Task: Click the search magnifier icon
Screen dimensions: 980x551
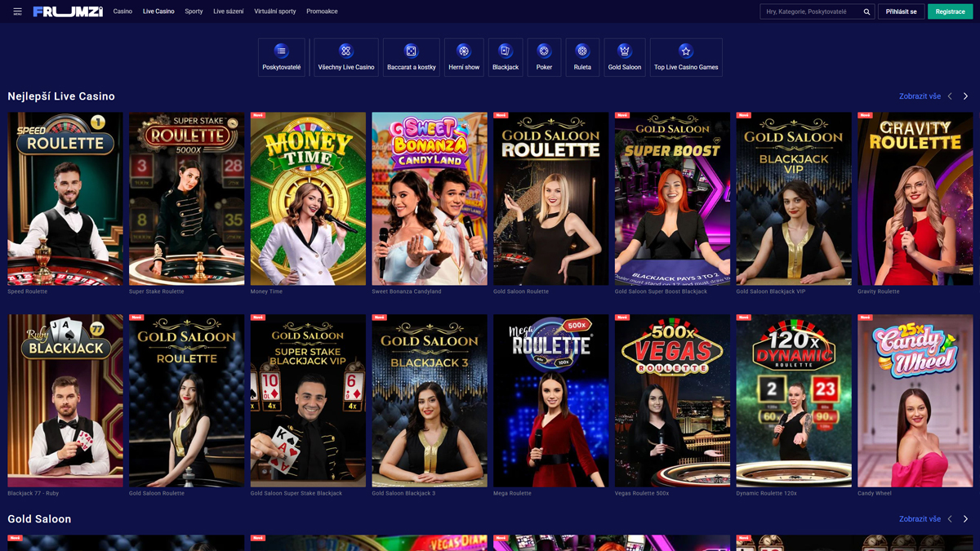Action: coord(866,12)
